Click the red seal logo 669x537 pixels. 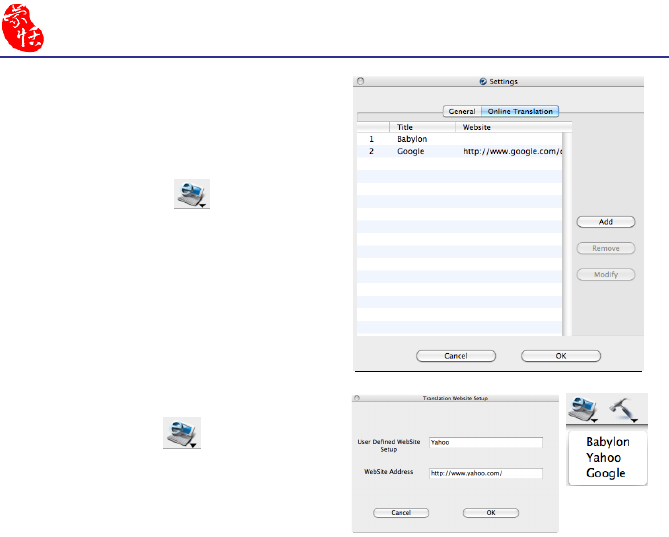23,28
